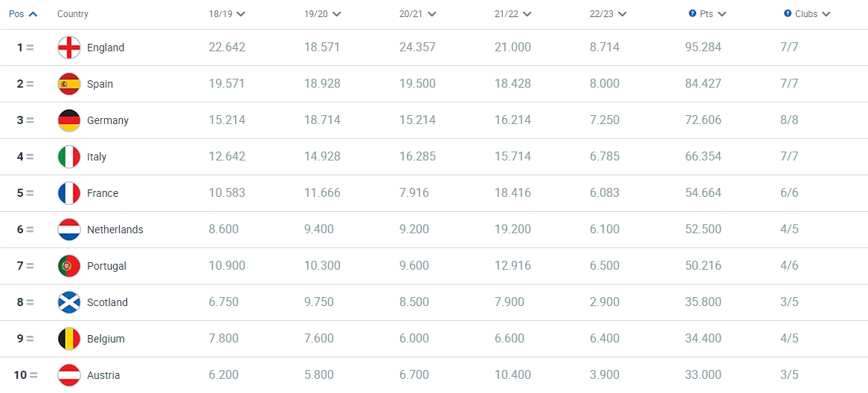Sort table by 18/19 season chevron

click(x=240, y=14)
